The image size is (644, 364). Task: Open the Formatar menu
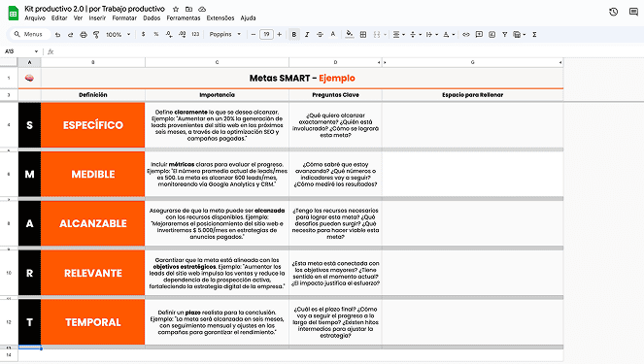coord(124,18)
